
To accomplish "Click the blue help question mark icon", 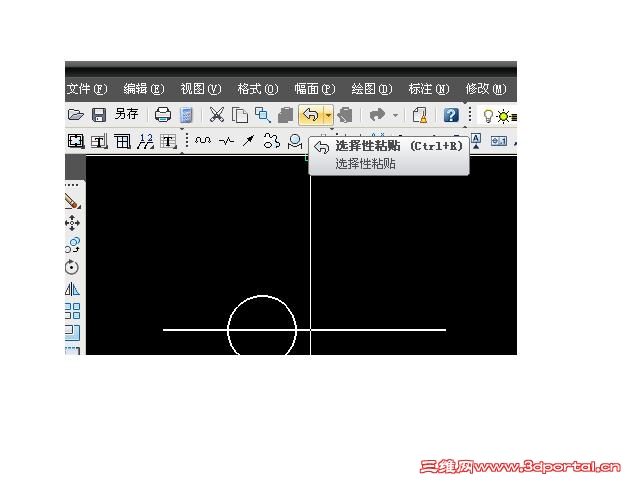I will click(451, 116).
